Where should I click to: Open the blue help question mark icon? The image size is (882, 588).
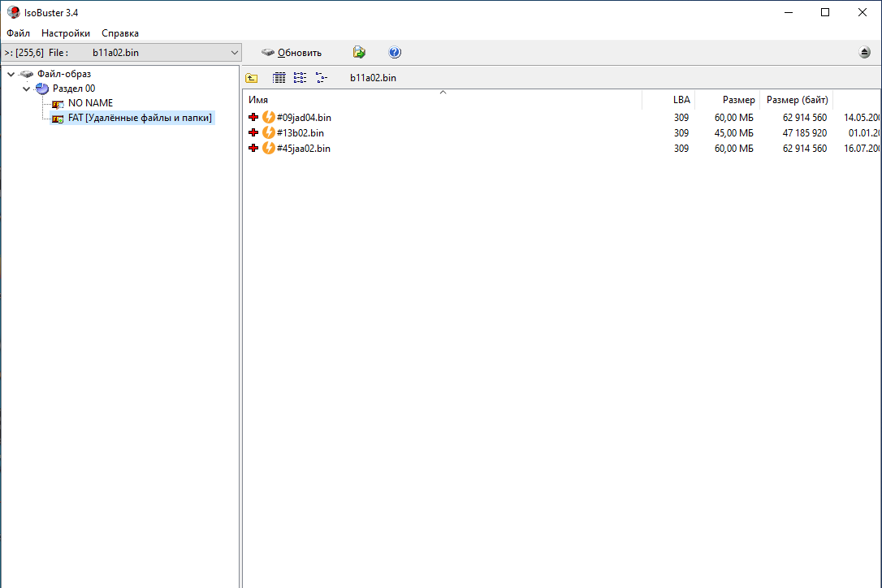coord(395,53)
